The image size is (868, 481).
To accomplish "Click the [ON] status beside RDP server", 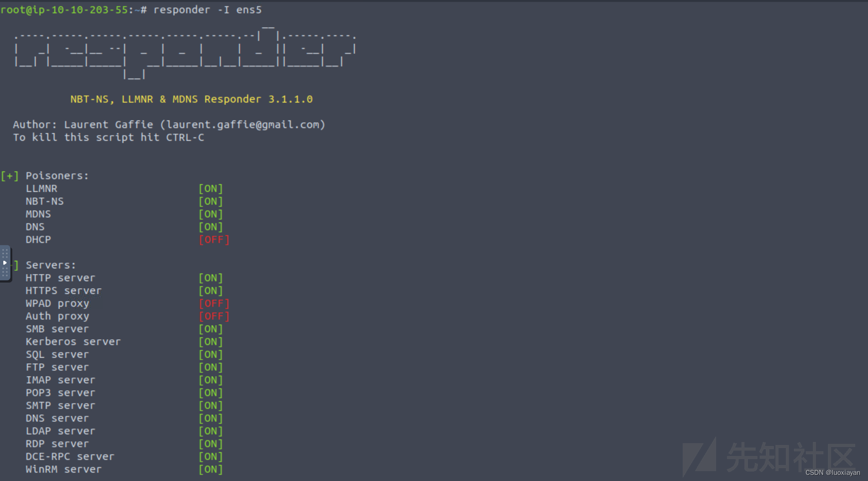I will [x=210, y=444].
